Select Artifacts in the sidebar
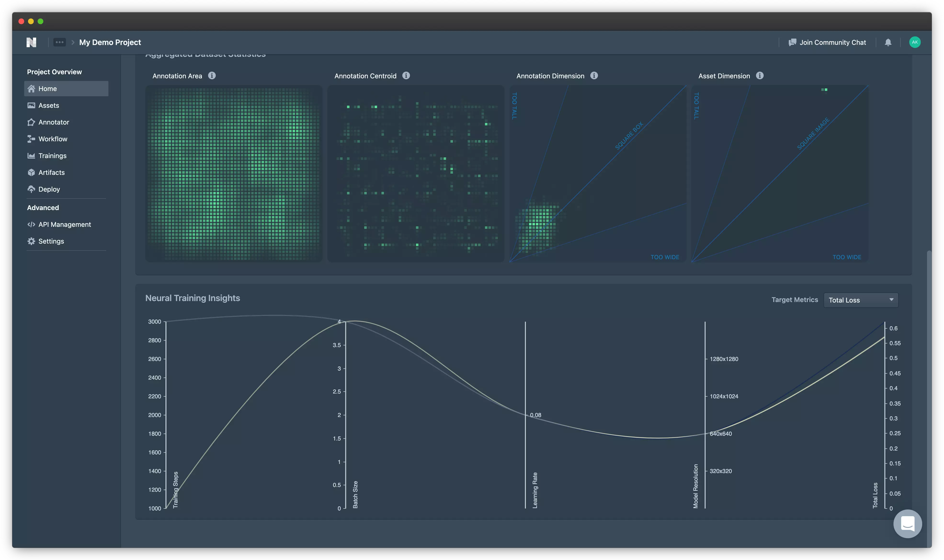Image resolution: width=944 pixels, height=560 pixels. coord(51,172)
